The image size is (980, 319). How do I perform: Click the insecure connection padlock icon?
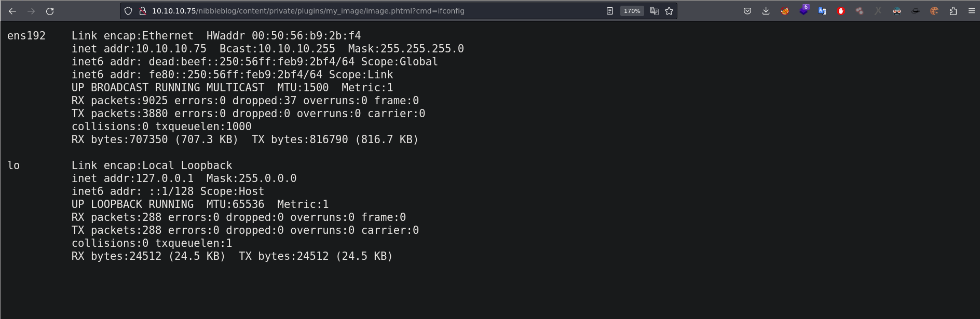[142, 11]
